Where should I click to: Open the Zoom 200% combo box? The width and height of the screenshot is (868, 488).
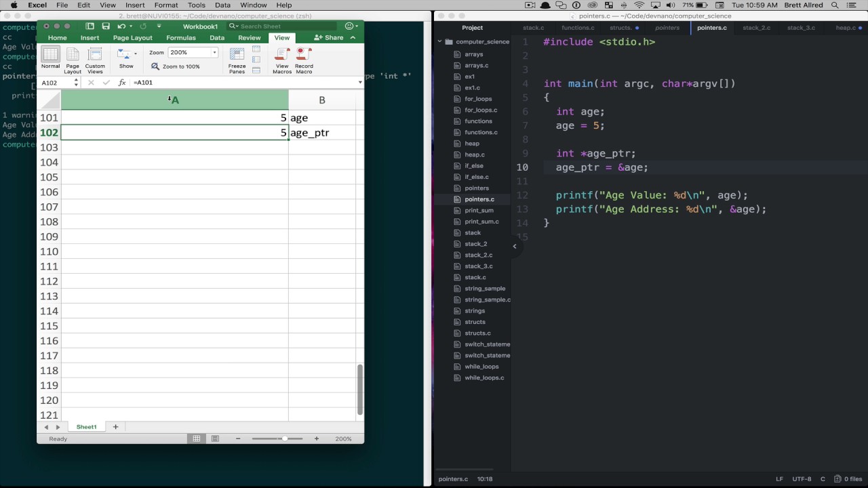tap(193, 52)
